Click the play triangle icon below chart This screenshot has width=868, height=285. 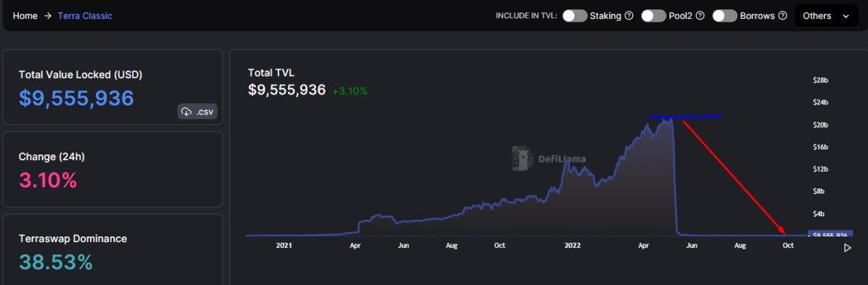tap(847, 248)
